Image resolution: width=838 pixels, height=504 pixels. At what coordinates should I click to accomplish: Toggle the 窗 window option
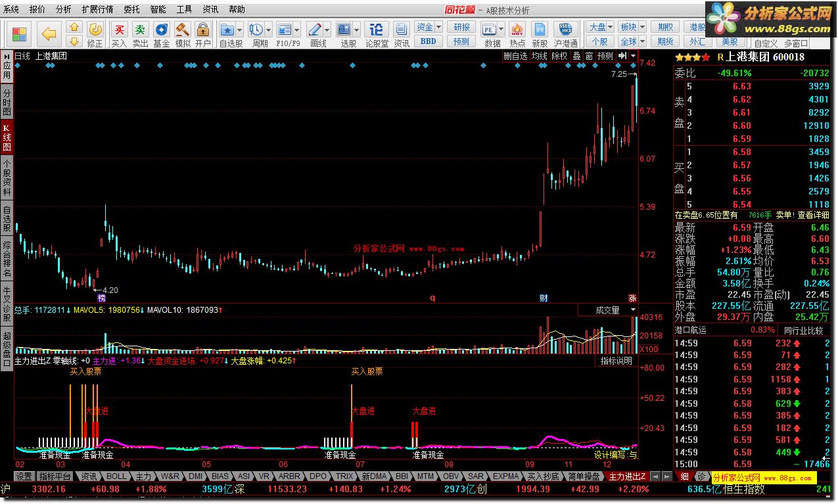point(589,56)
